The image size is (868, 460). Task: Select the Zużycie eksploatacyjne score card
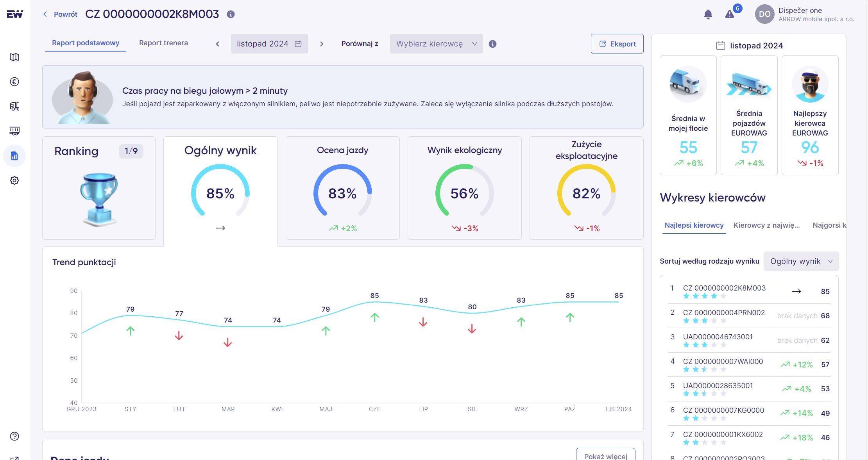(586, 188)
